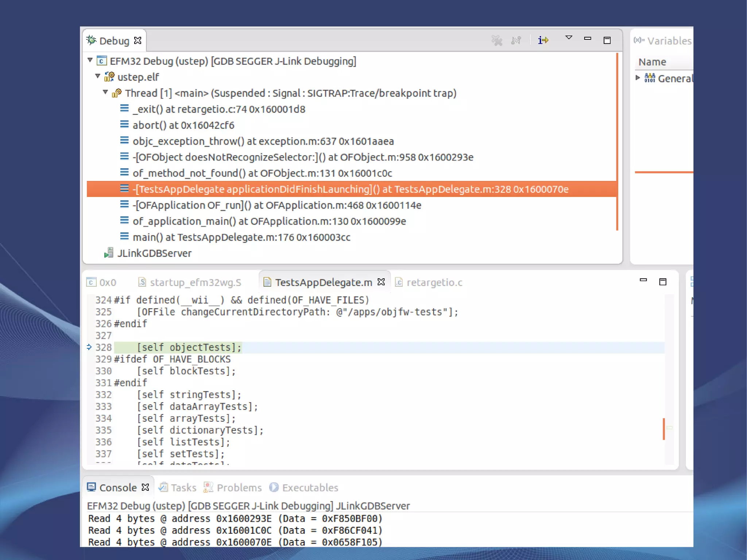Select the objc_exception_throw() stack frame
The height and width of the screenshot is (560, 747).
263,141
